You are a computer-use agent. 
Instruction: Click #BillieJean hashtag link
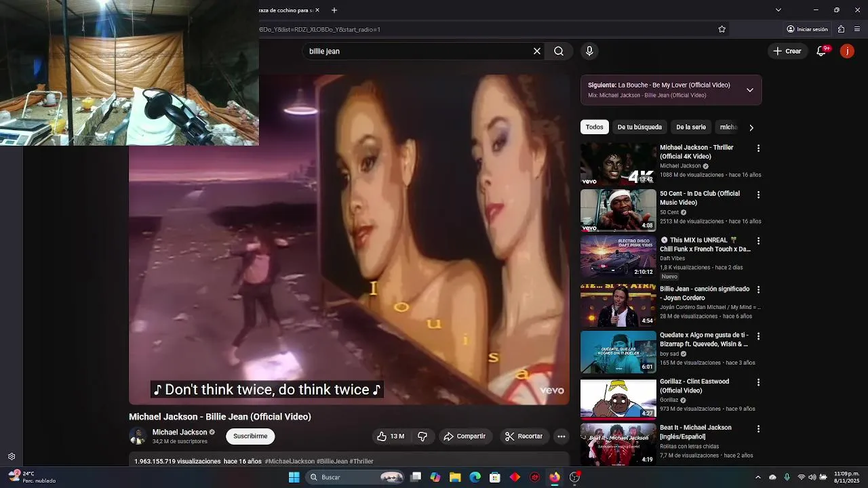(332, 462)
